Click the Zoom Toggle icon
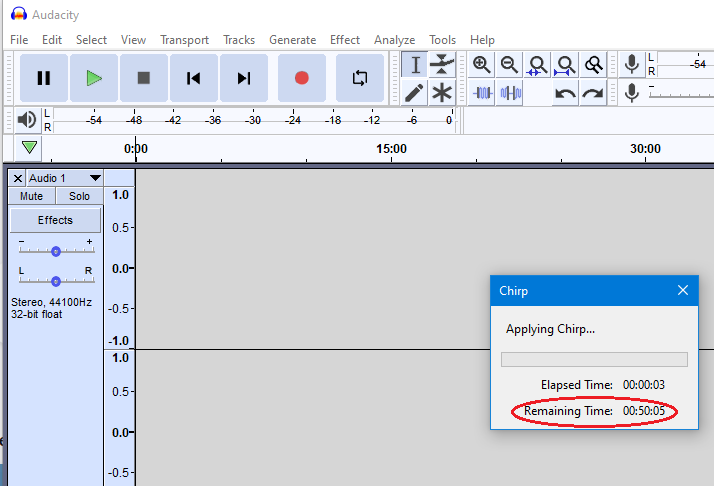The width and height of the screenshot is (714, 486). [x=593, y=65]
